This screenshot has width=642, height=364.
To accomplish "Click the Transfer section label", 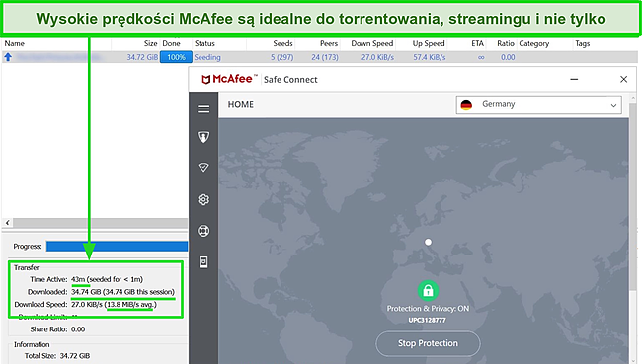I will [x=27, y=267].
